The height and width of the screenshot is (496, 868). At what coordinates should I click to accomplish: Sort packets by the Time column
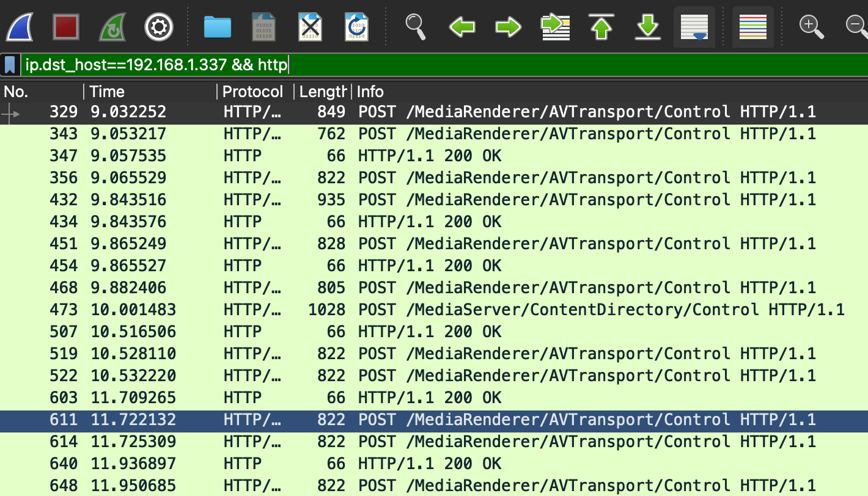tap(107, 92)
